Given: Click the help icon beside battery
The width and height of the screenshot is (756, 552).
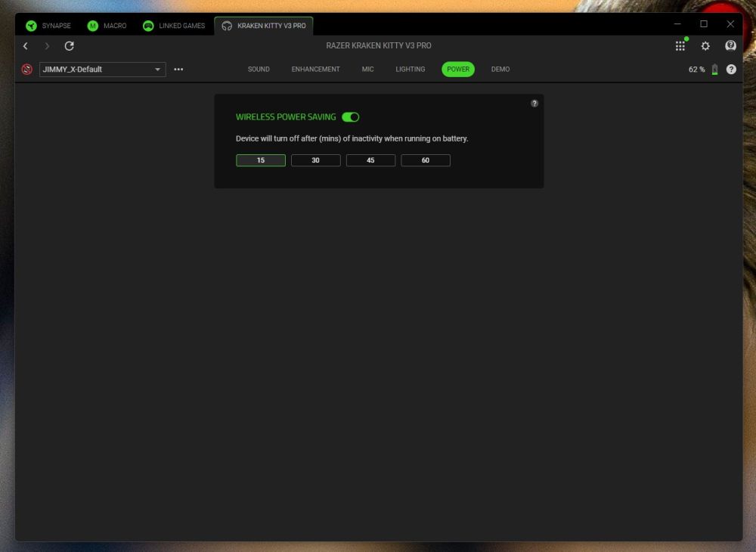Looking at the screenshot, I should 731,70.
